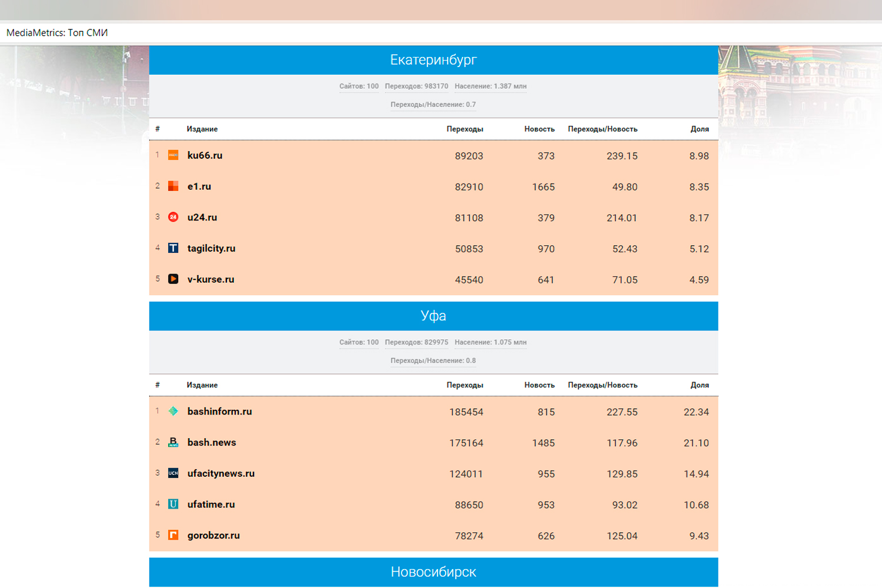Image resolution: width=882 pixels, height=588 pixels.
Task: Open the bashinform.ru link
Action: [219, 412]
